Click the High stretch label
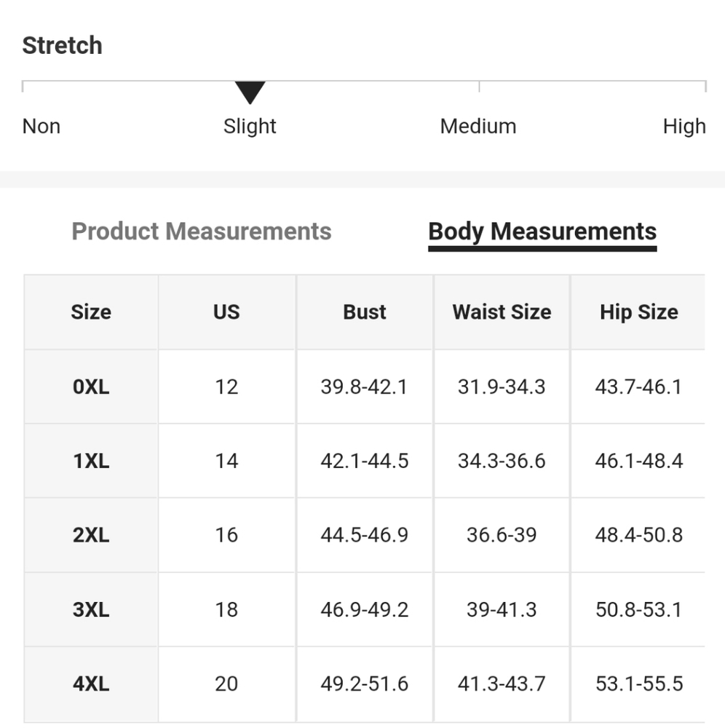The height and width of the screenshot is (728, 725). pos(684,126)
